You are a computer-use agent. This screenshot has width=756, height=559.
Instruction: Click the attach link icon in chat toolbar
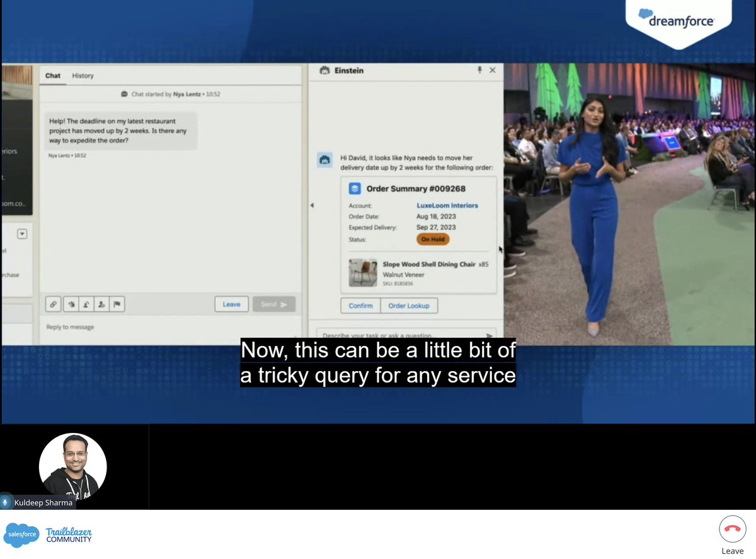coord(54,304)
